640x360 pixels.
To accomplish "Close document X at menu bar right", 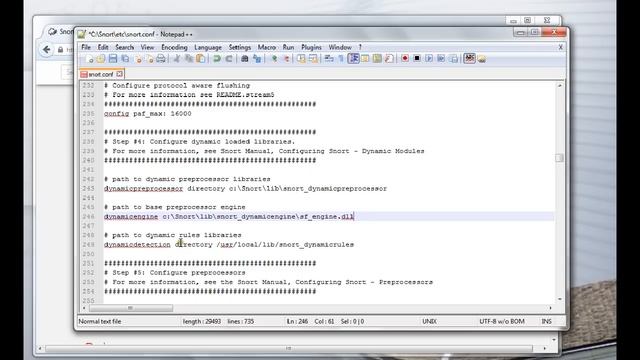I will point(560,47).
